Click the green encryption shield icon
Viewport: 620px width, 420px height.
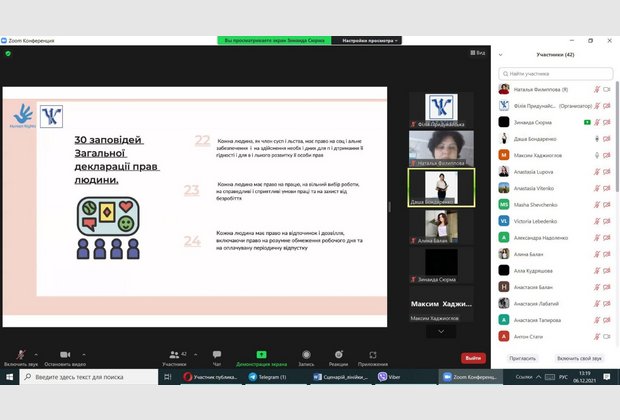pyautogui.click(x=8, y=53)
